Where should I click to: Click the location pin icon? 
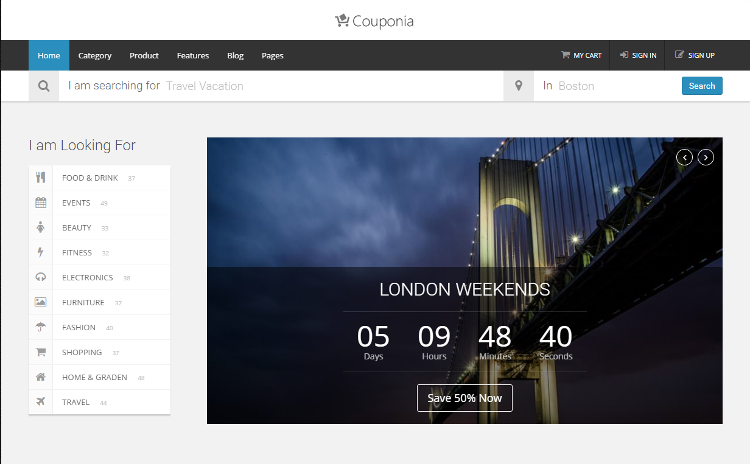518,86
